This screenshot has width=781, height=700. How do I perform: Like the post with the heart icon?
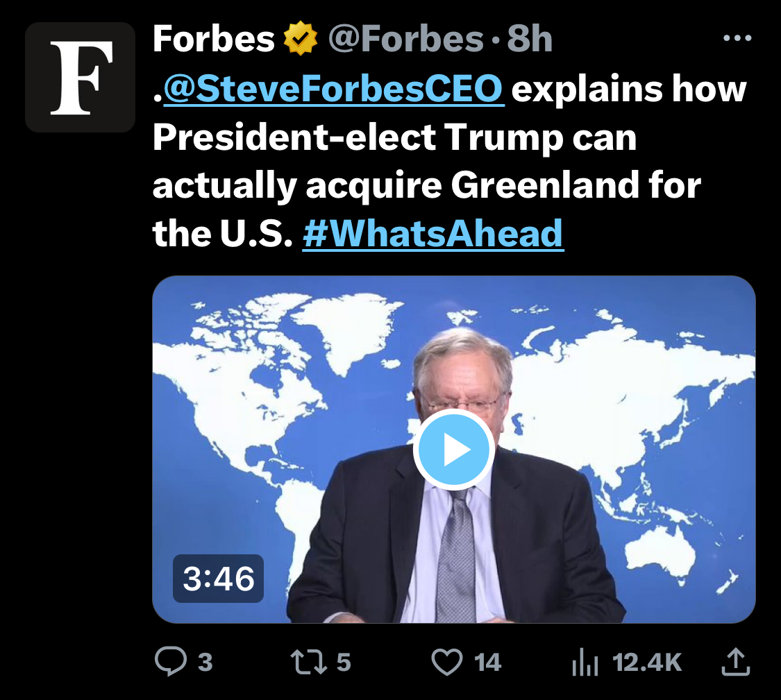(x=446, y=662)
